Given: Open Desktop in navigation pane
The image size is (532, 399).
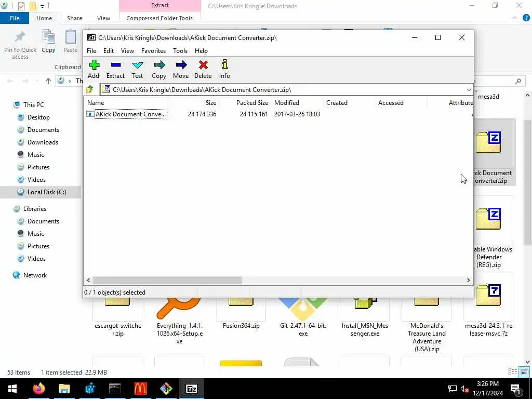Looking at the screenshot, I should (x=38, y=117).
